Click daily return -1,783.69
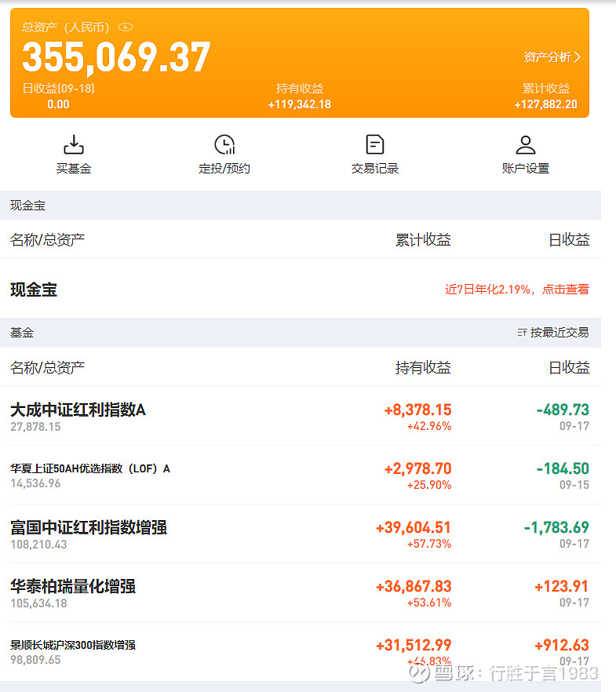Image resolution: width=616 pixels, height=692 pixels. (556, 527)
